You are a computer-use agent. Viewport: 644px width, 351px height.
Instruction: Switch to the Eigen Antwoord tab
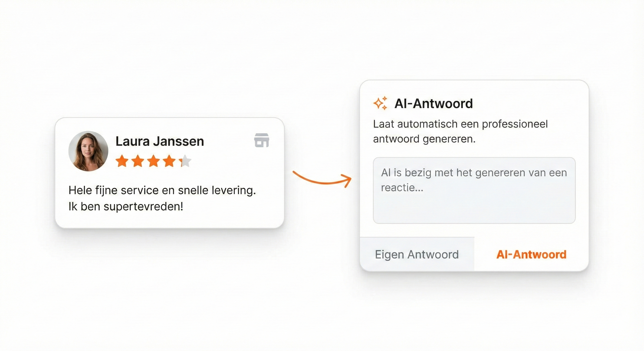point(417,254)
